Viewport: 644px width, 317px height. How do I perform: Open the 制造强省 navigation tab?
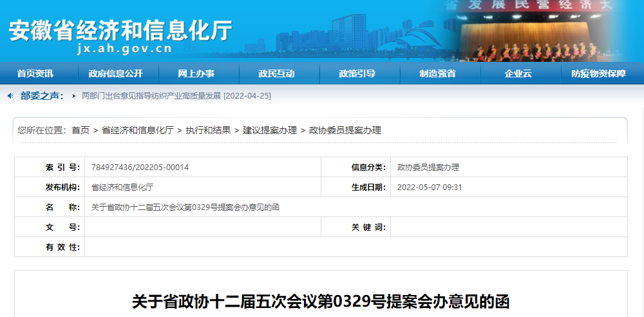[438, 73]
